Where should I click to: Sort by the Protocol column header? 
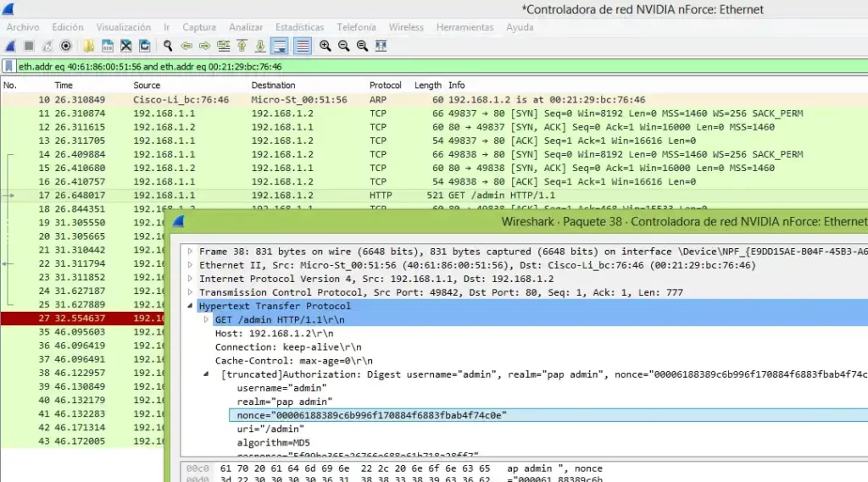(386, 86)
